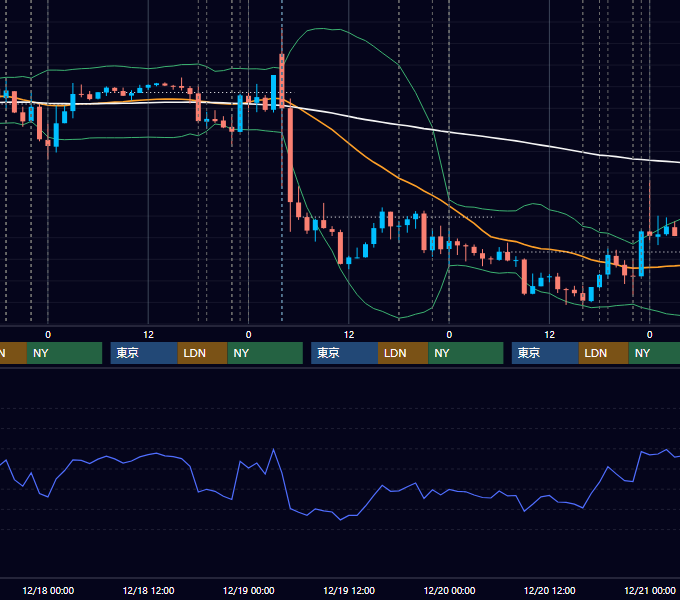Click the large red falling candle on 12/19
Viewport: 680px width, 600px height.
coord(291,155)
